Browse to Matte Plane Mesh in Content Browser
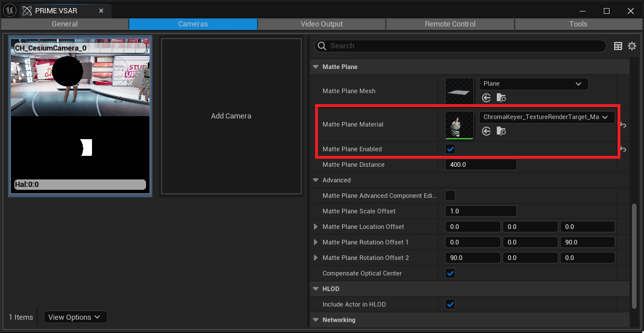Image resolution: width=644 pixels, height=333 pixels. tap(501, 98)
